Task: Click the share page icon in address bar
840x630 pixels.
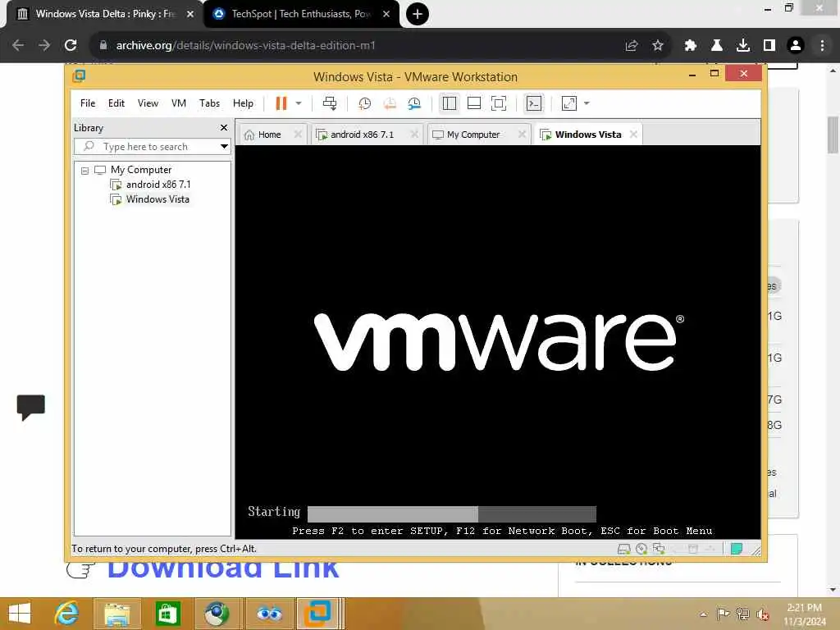Action: pyautogui.click(x=632, y=46)
